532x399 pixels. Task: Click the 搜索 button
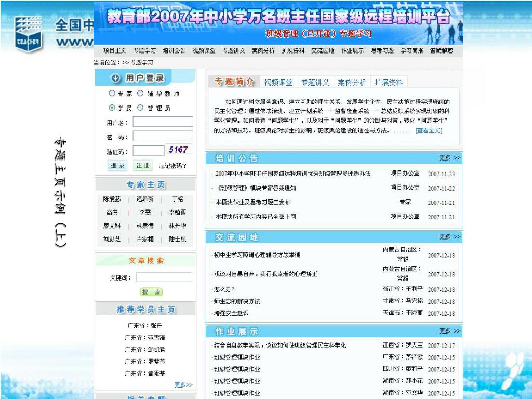pos(151,292)
